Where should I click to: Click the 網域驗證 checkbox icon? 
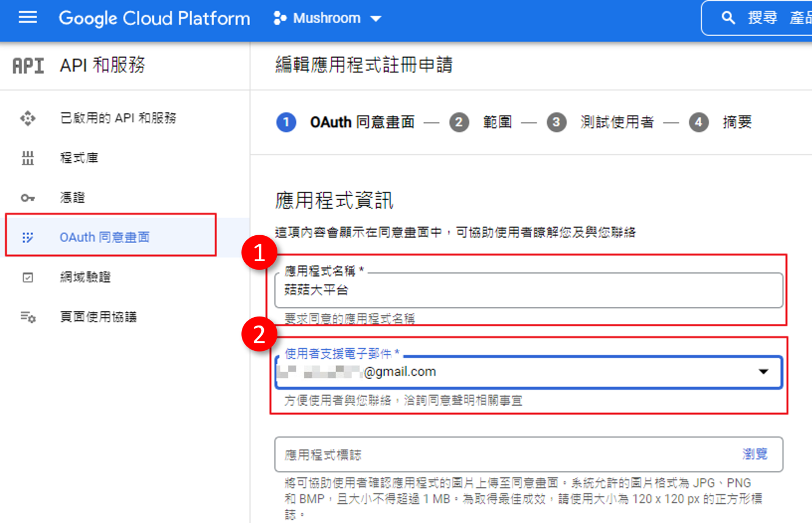click(28, 278)
